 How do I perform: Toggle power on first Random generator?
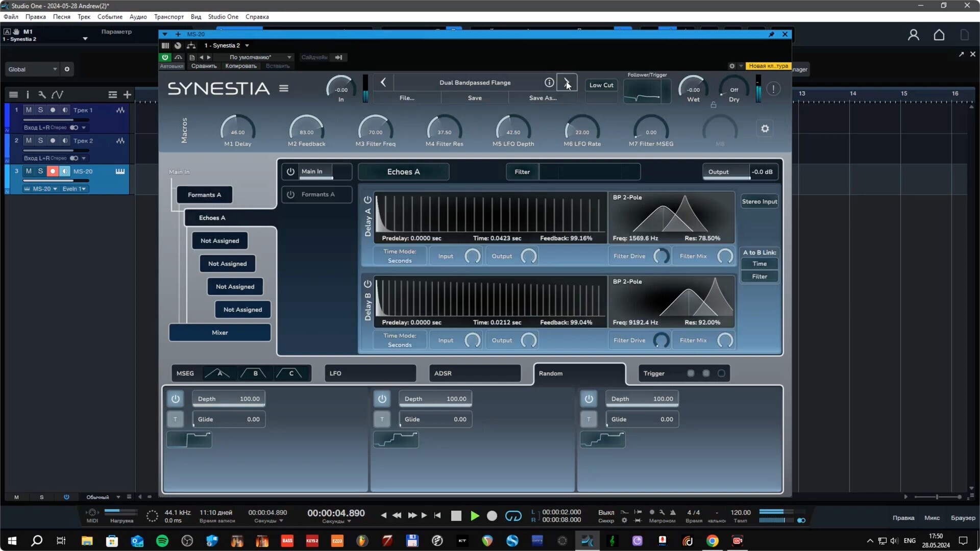175,398
